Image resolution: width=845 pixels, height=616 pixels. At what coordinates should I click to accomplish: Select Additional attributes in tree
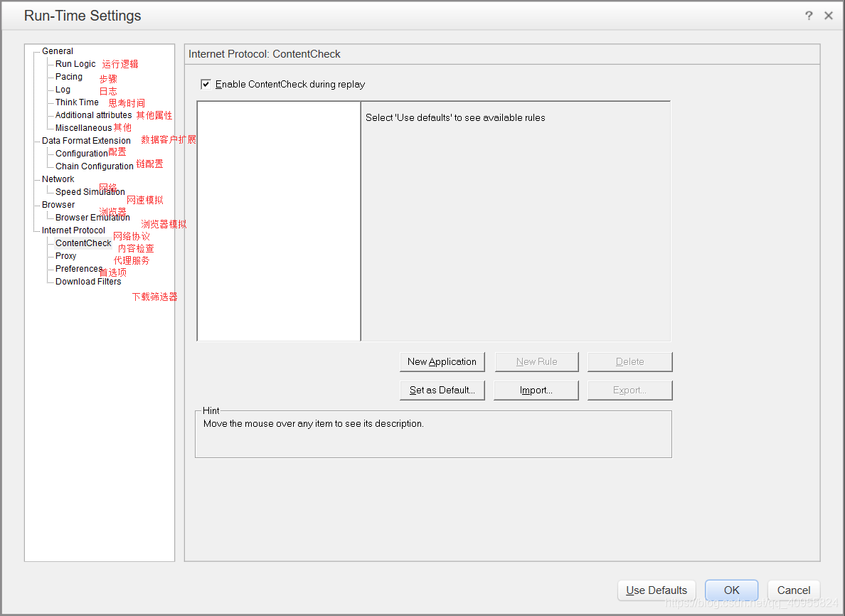(93, 115)
